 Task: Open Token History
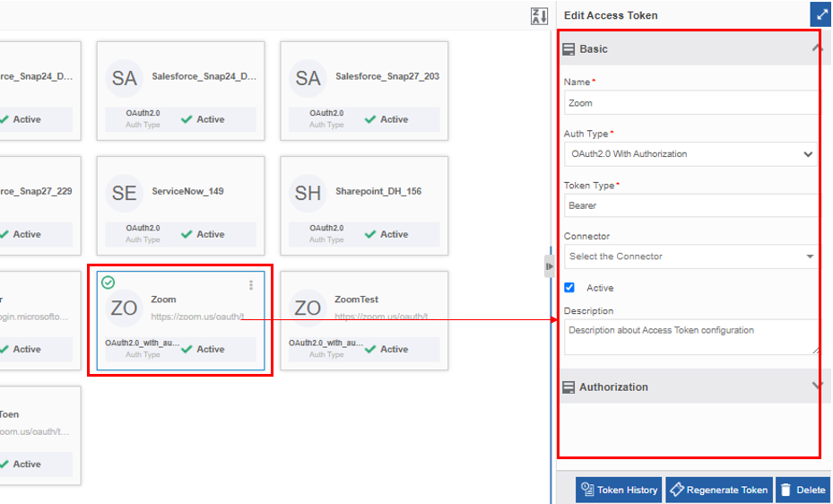tap(619, 490)
